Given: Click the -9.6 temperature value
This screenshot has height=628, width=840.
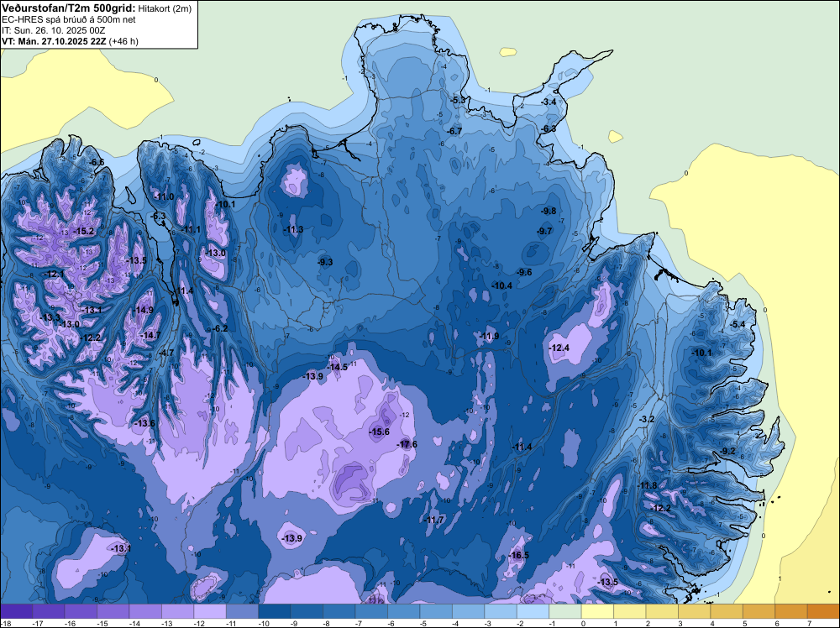Looking at the screenshot, I should tap(524, 273).
